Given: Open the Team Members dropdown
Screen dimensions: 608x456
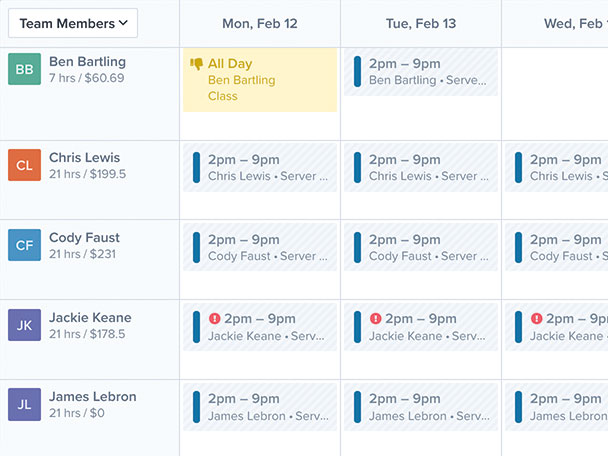Looking at the screenshot, I should click(x=73, y=23).
